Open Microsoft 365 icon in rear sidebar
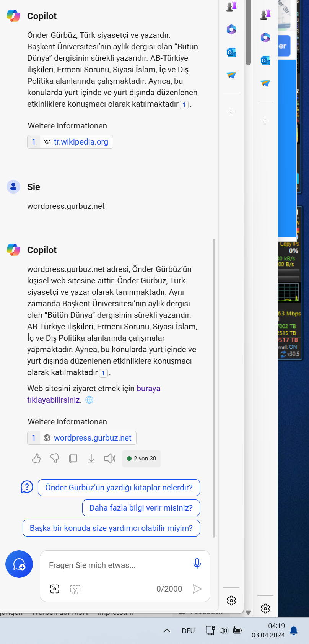The image size is (309, 644). point(265,37)
